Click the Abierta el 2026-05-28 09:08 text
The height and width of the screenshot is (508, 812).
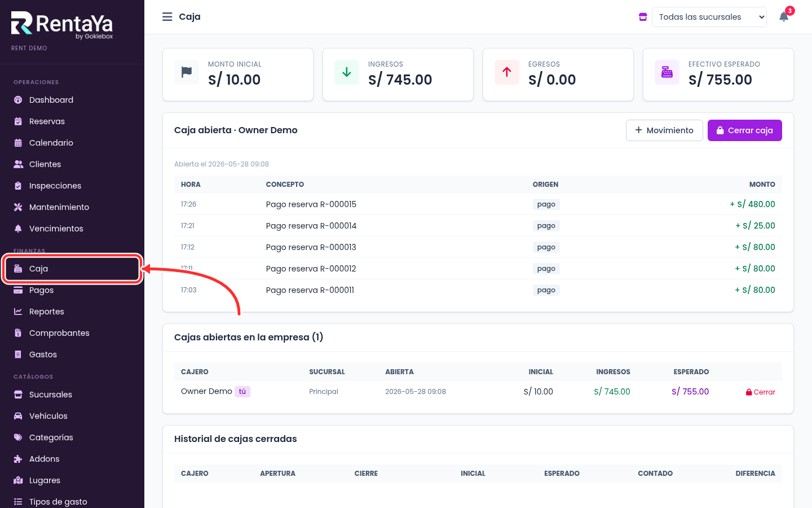tap(222, 164)
